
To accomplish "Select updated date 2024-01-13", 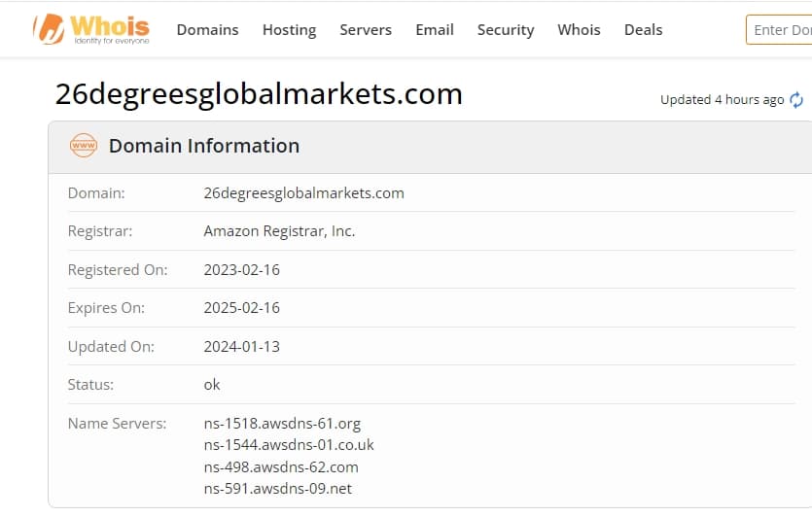I will [242, 346].
